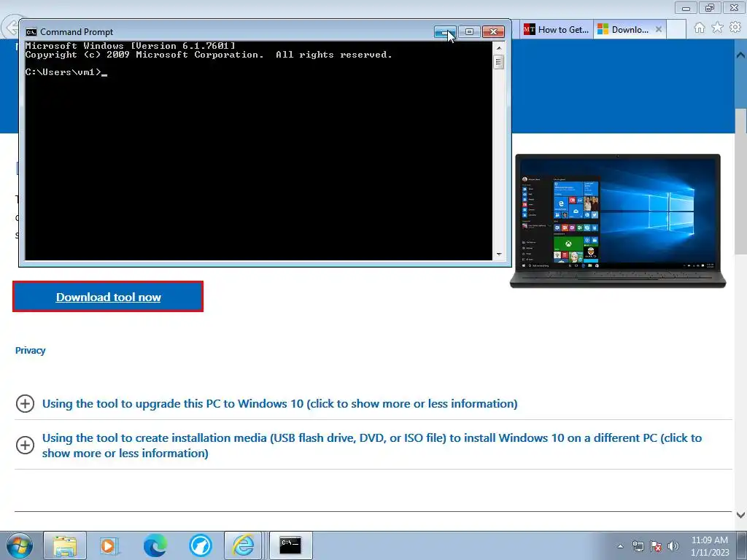Minimize the browser window
747x560 pixels.
click(x=686, y=7)
